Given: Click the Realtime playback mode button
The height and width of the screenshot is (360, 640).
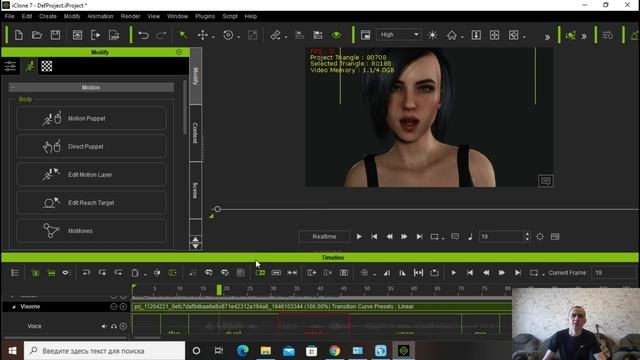Looking at the screenshot, I should coord(324,236).
